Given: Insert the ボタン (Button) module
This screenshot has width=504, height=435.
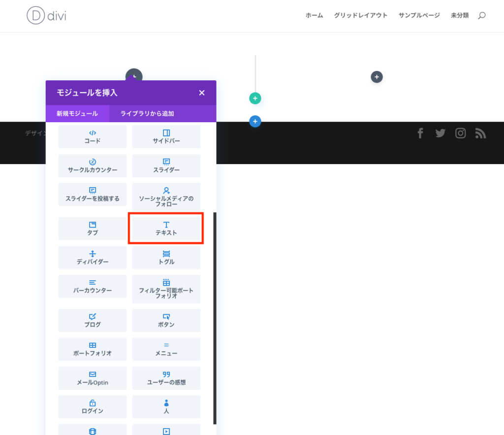Looking at the screenshot, I should [166, 320].
